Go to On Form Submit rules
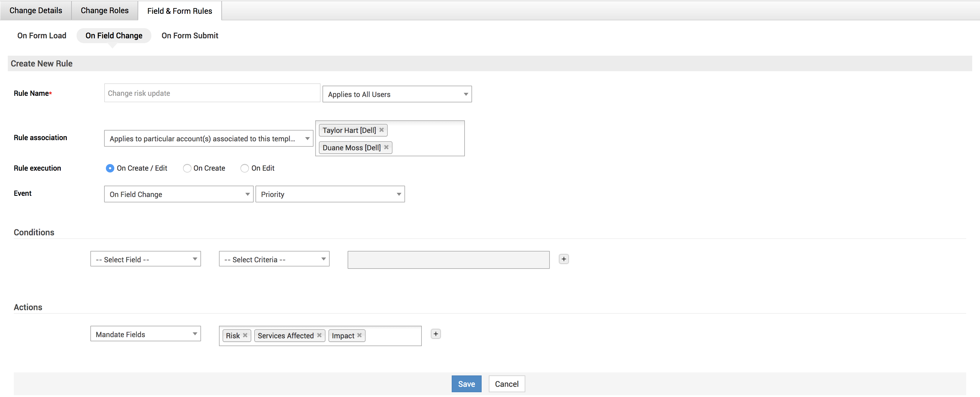 coord(189,36)
